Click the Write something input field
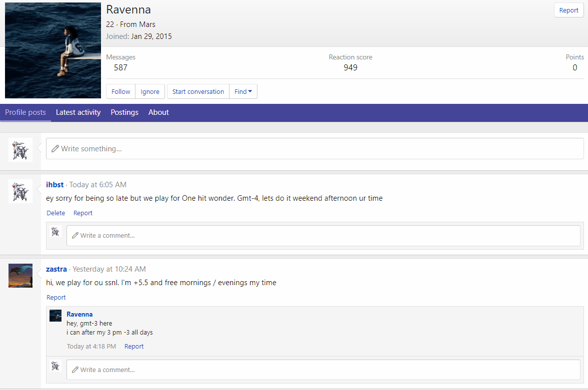Viewport: 588px width, 390px height. pyautogui.click(x=314, y=149)
